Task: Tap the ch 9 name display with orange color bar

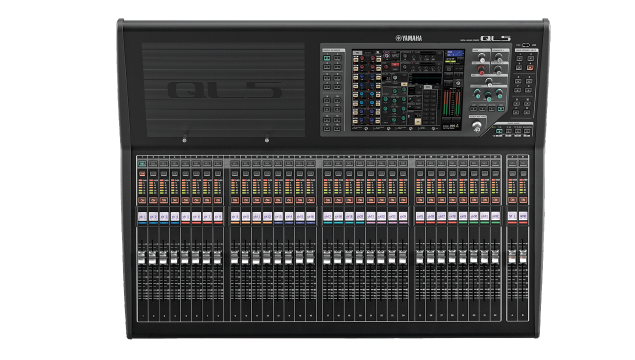Action: (235, 217)
